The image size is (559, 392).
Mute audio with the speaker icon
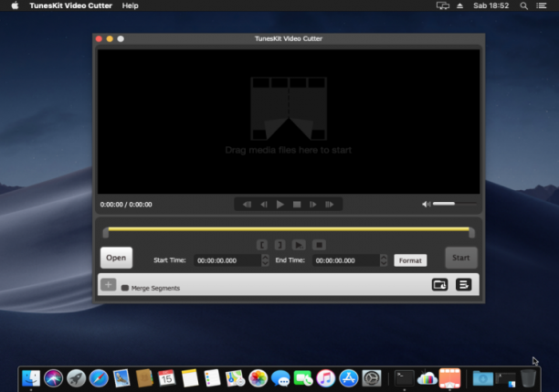426,204
